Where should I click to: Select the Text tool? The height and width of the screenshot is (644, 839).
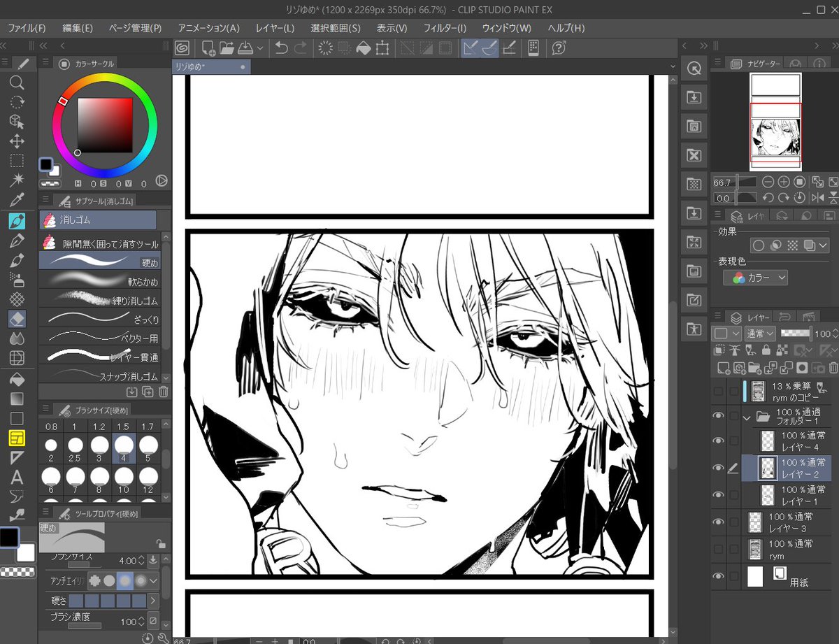point(17,478)
